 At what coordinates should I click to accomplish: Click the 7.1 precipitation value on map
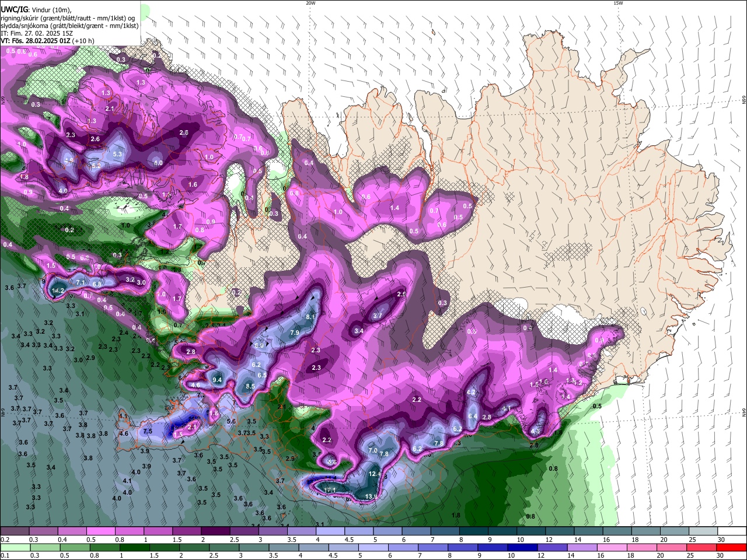coord(81,283)
